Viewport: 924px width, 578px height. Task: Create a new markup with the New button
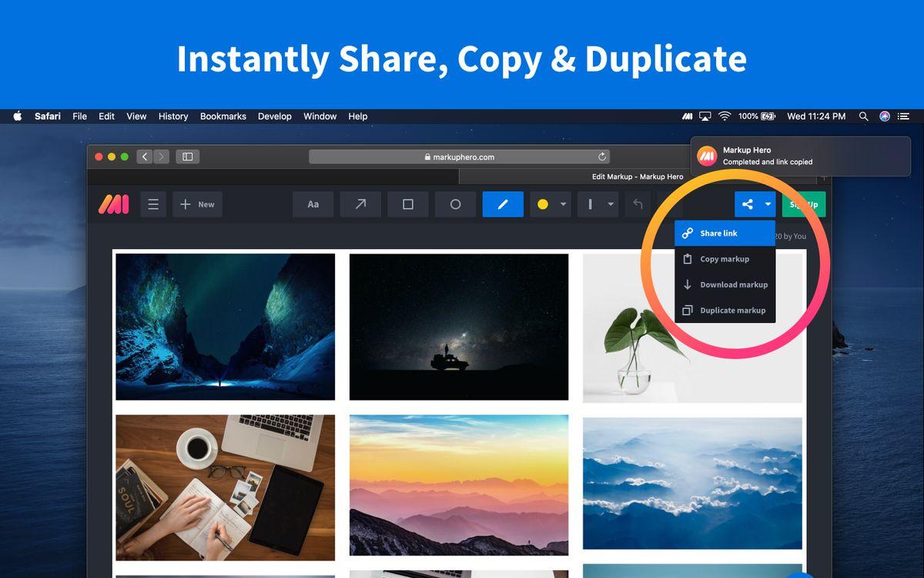tap(197, 204)
